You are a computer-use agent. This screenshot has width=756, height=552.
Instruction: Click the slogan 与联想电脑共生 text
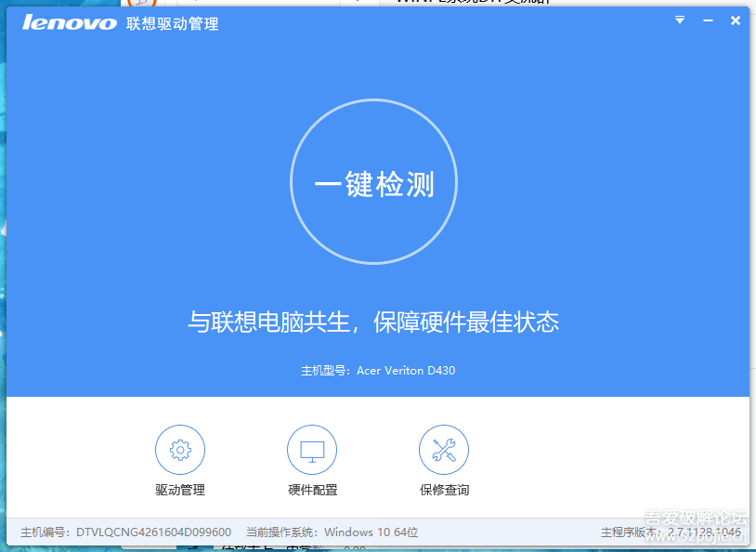tap(373, 322)
